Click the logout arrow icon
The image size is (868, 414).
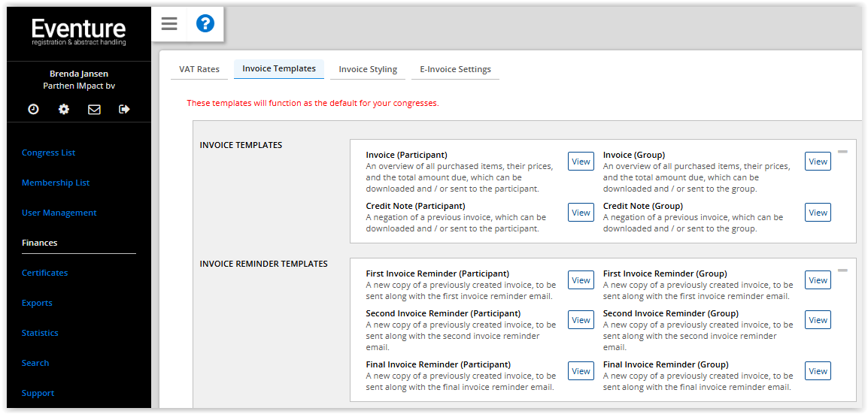pyautogui.click(x=124, y=109)
